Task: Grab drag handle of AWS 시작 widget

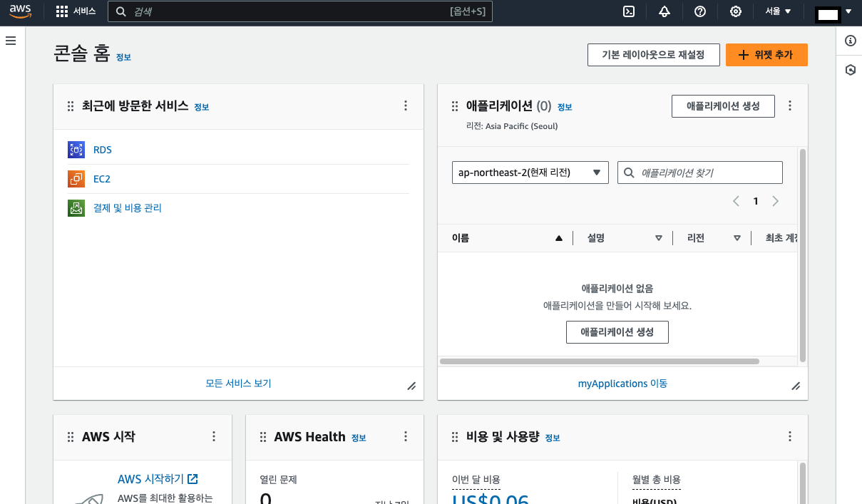Action: [70, 437]
